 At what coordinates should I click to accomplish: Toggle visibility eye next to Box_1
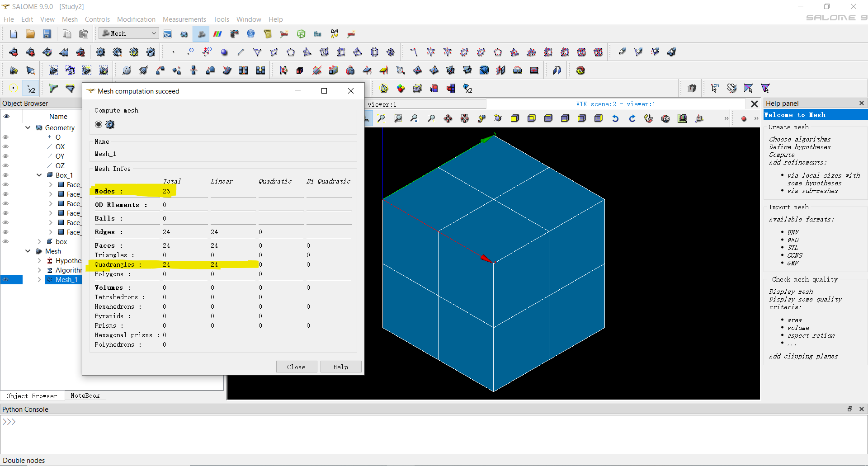[6, 175]
